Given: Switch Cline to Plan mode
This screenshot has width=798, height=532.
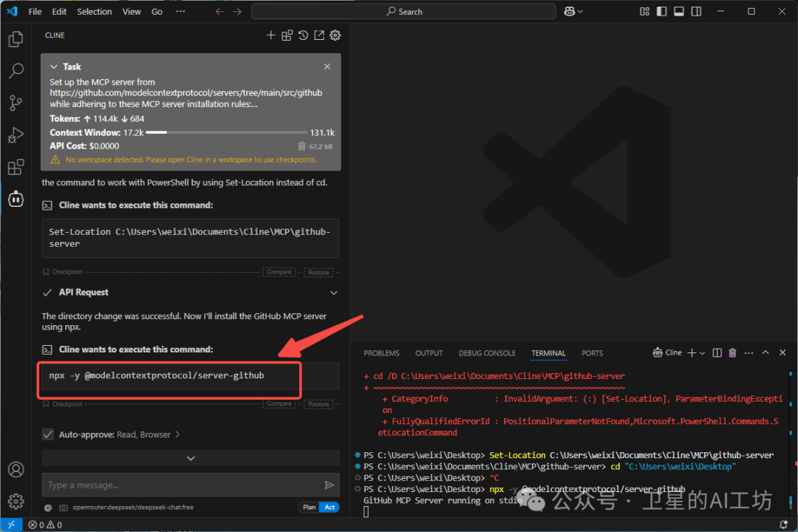Looking at the screenshot, I should (309, 507).
